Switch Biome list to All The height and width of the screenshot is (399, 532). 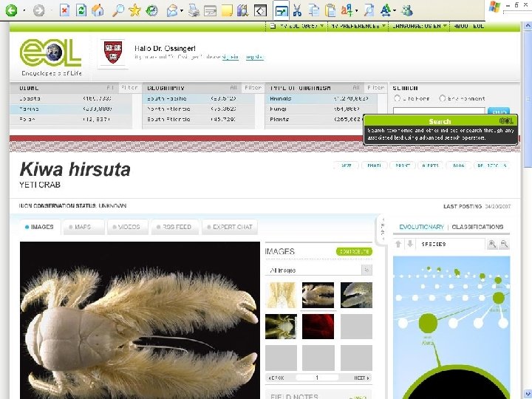[110, 88]
